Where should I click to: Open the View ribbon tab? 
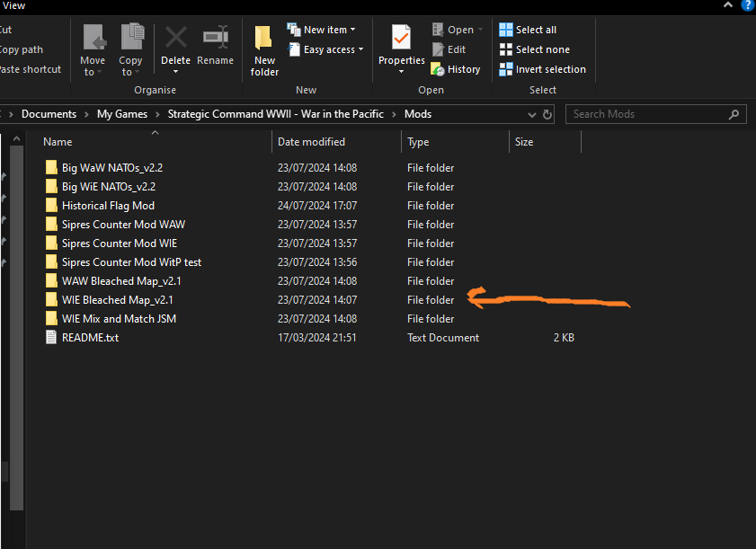[x=13, y=5]
